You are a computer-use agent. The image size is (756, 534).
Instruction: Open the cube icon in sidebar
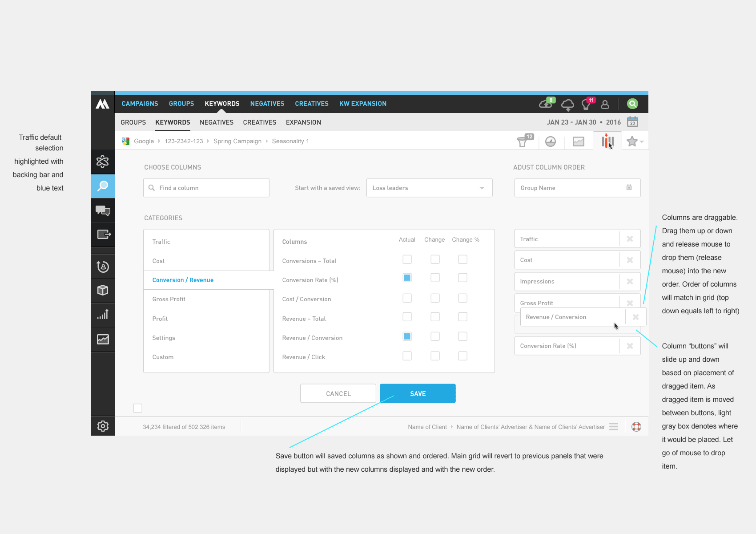pyautogui.click(x=103, y=290)
